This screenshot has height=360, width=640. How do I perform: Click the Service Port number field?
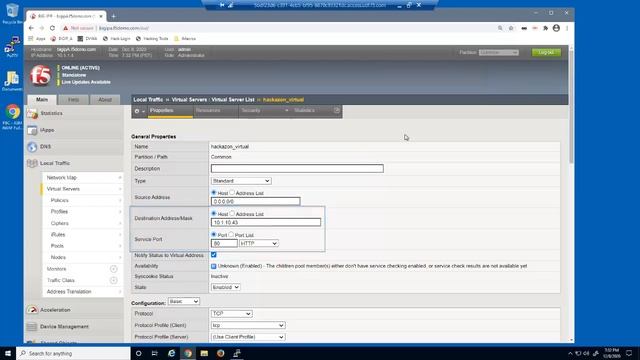[x=224, y=243]
